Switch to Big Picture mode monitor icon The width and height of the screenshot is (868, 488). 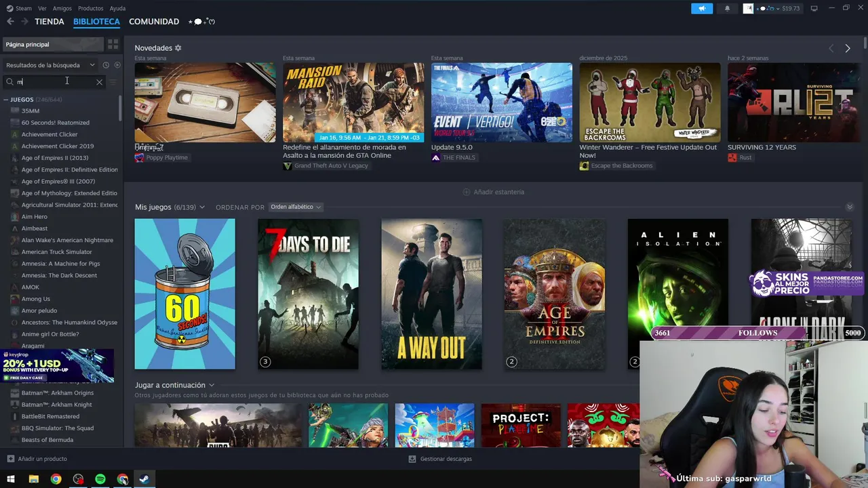click(814, 8)
